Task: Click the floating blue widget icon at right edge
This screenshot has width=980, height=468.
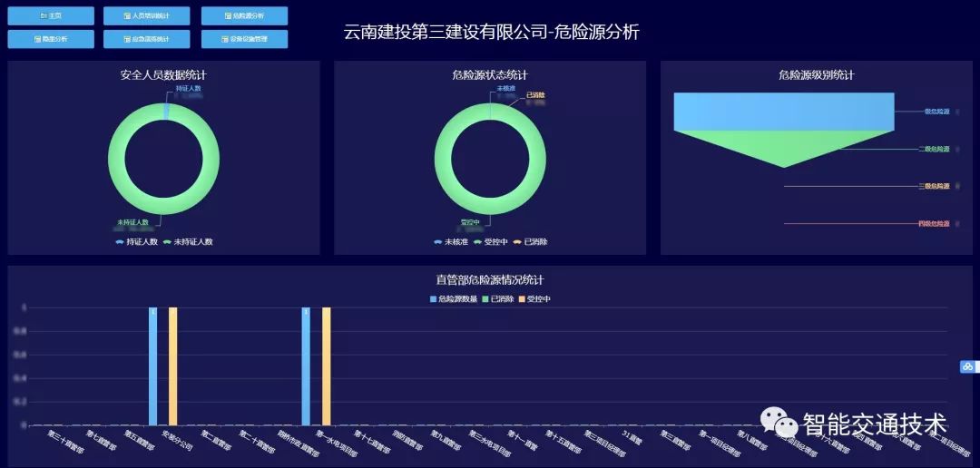Action: coord(969,366)
